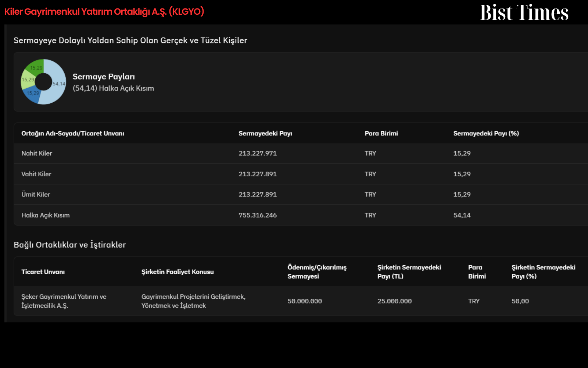The height and width of the screenshot is (368, 588).
Task: Click Nahit Kiler's 15,29 percentage cell
Action: click(x=462, y=153)
